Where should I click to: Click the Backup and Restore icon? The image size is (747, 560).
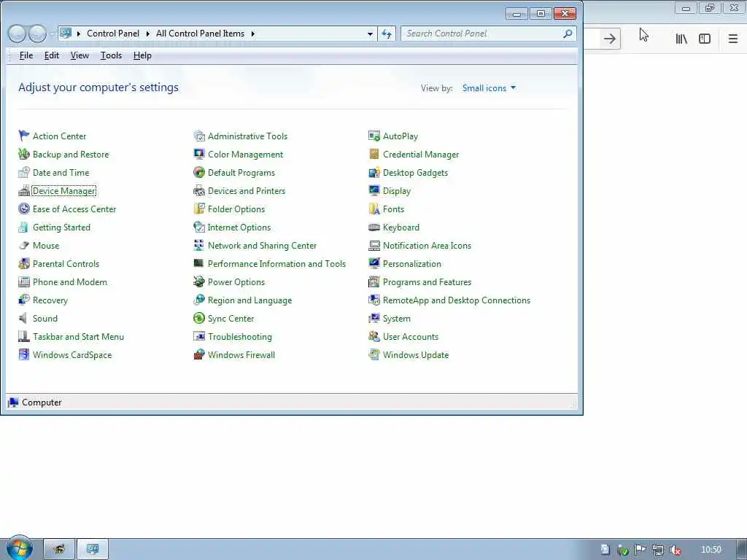(x=24, y=154)
